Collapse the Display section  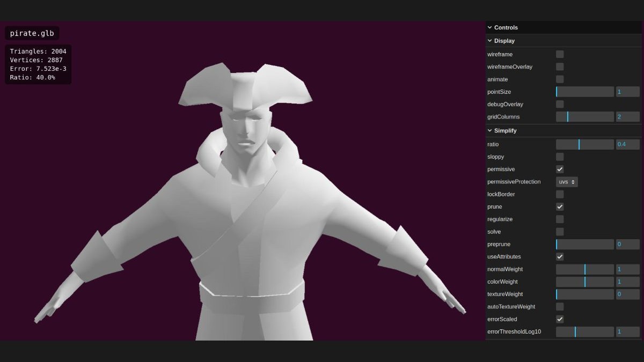click(x=504, y=41)
